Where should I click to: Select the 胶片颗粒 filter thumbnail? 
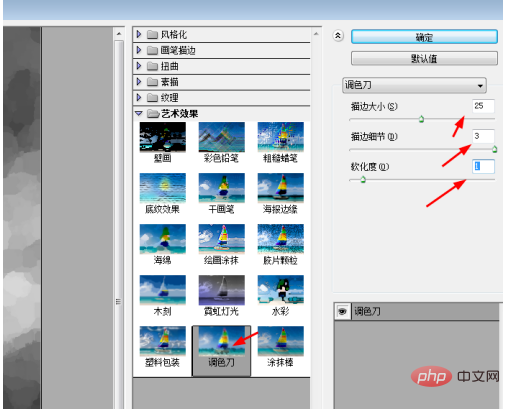coord(281,239)
